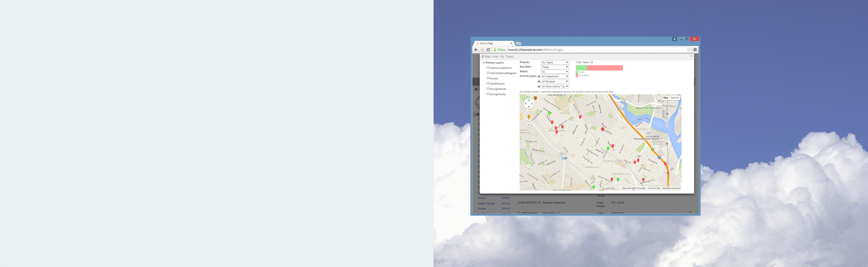Bookmark the page with the star icon

pos(689,50)
